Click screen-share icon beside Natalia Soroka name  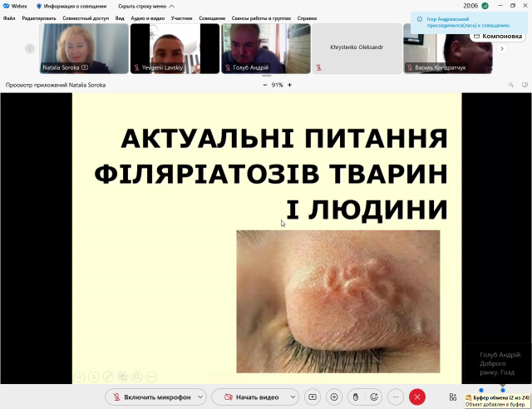click(x=85, y=67)
